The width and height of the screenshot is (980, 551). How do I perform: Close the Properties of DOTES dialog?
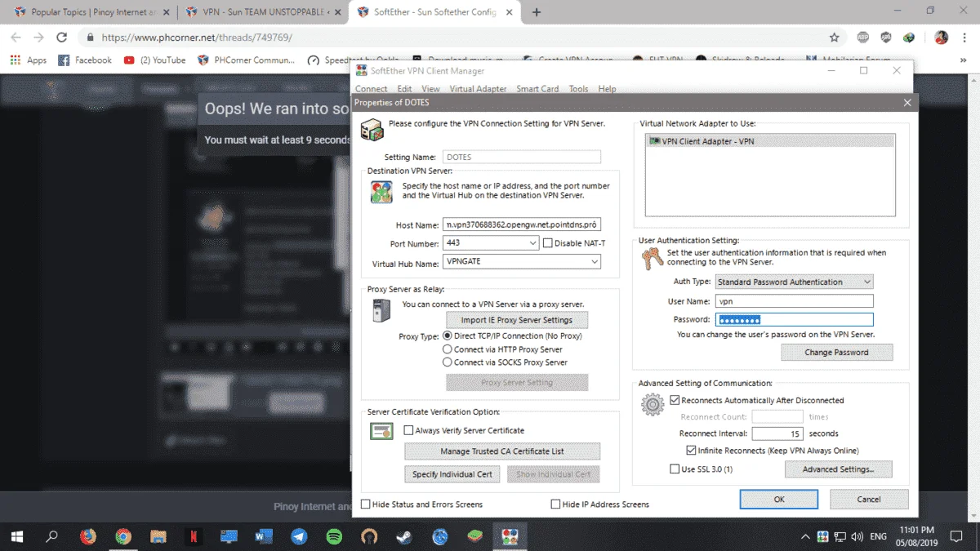click(x=907, y=103)
